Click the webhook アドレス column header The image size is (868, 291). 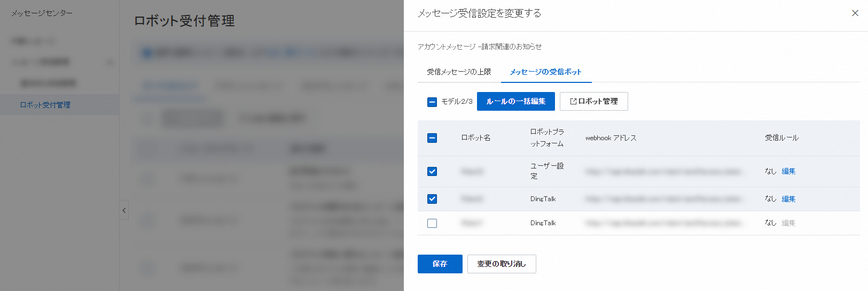[611, 137]
